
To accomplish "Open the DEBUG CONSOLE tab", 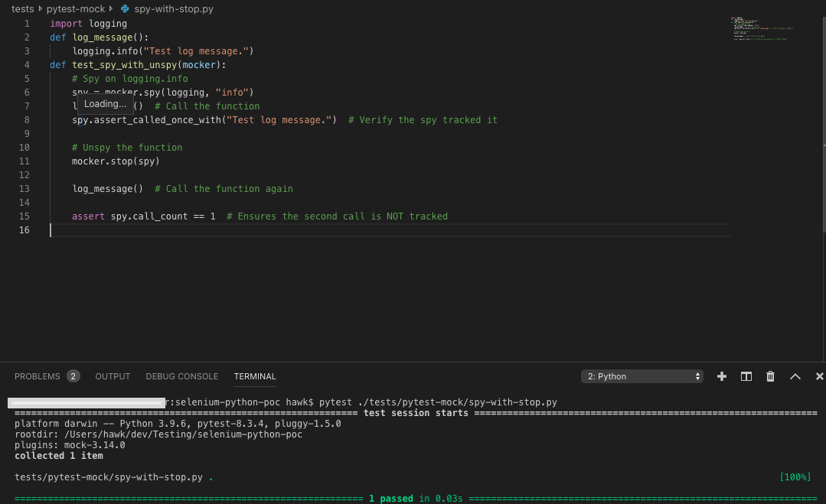I will [181, 376].
